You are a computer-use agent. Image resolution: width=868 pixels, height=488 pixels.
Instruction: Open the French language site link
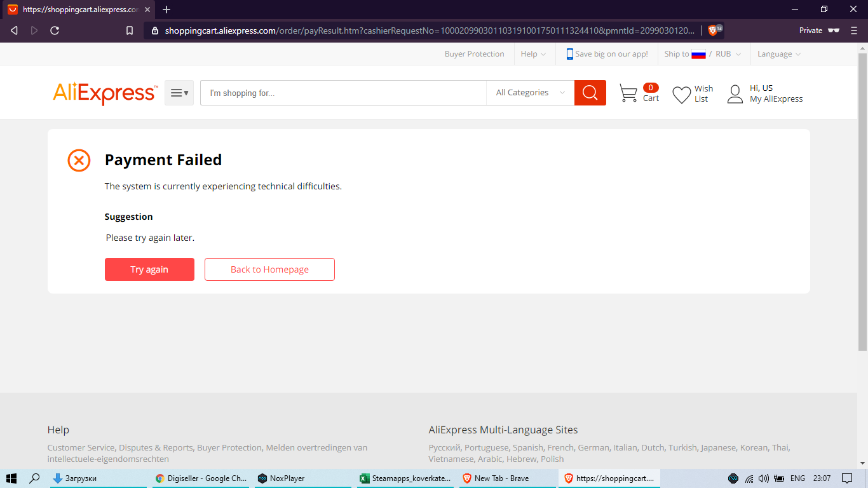(560, 447)
